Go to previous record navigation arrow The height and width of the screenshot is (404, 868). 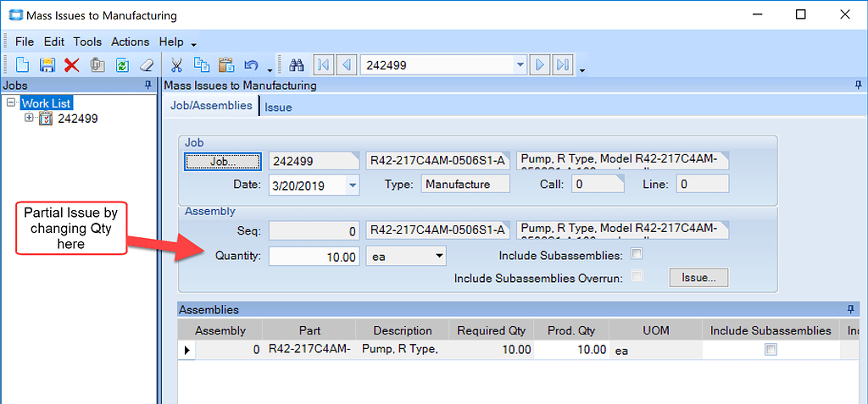(x=347, y=65)
